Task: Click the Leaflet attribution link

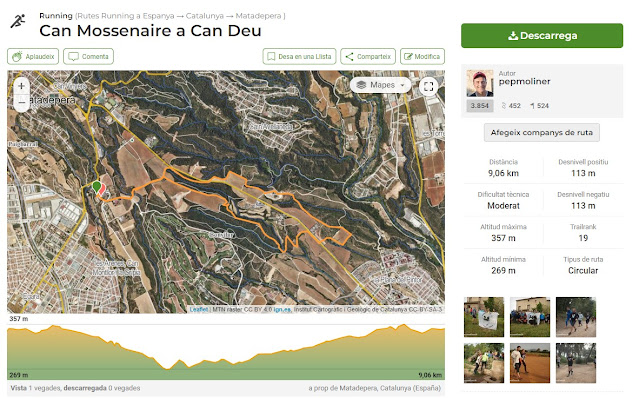Action: (199, 310)
